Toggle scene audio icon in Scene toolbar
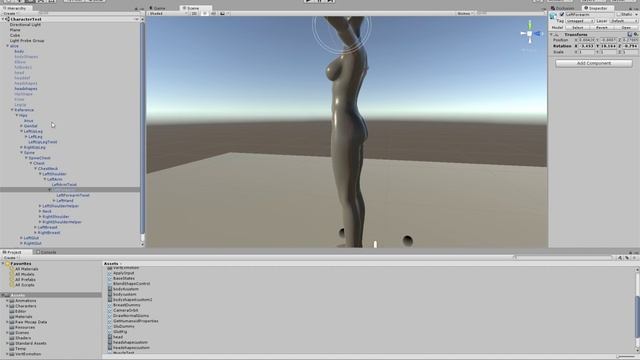The image size is (640, 360). pos(213,13)
